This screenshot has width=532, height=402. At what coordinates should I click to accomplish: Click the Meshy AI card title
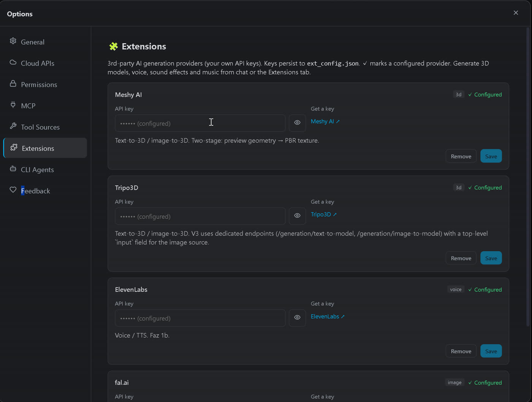(x=128, y=95)
